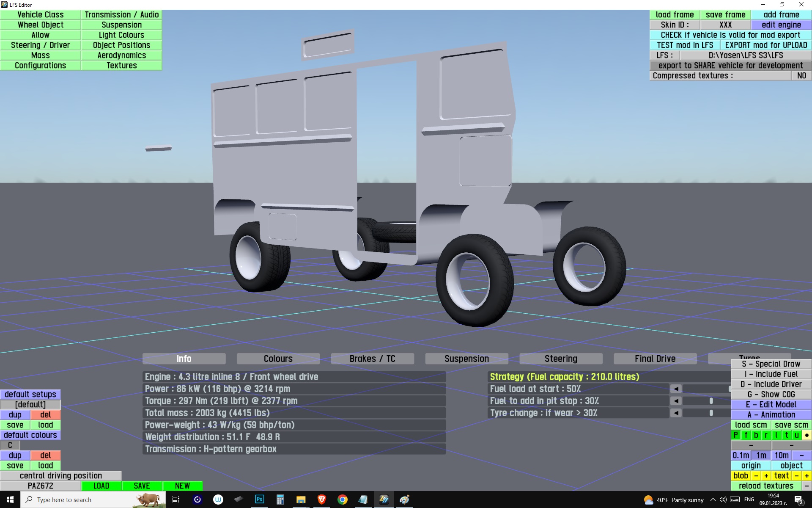Open the central driving position selector

point(60,475)
